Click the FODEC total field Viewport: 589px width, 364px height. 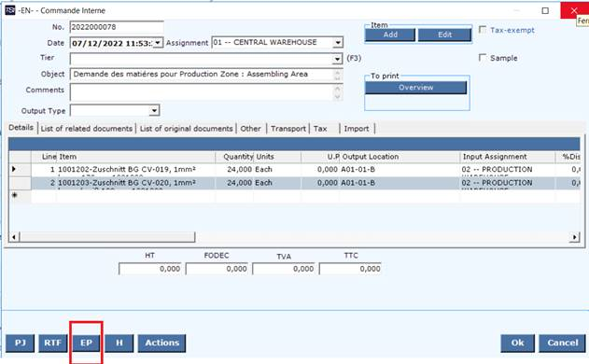point(217,269)
